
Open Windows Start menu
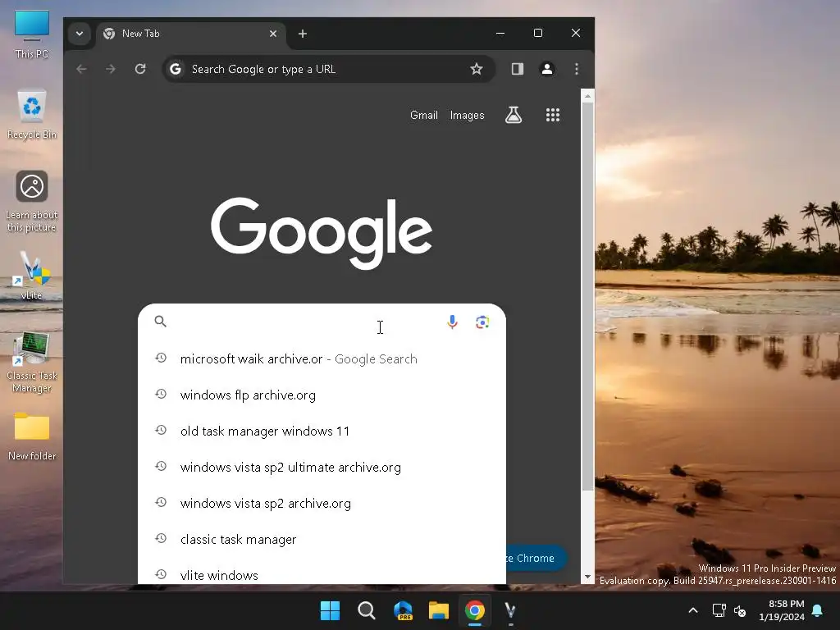pos(330,610)
